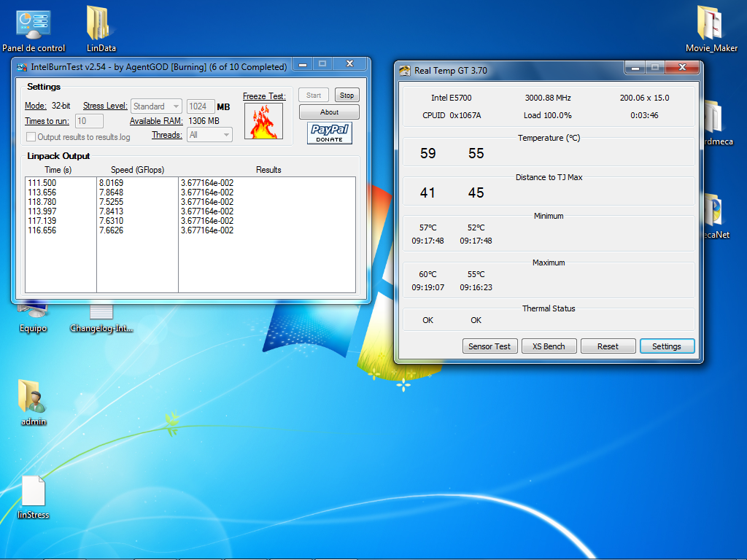Screen dimensions: 747x560
Task: Click the TJ Max distance 41
Action: click(427, 192)
